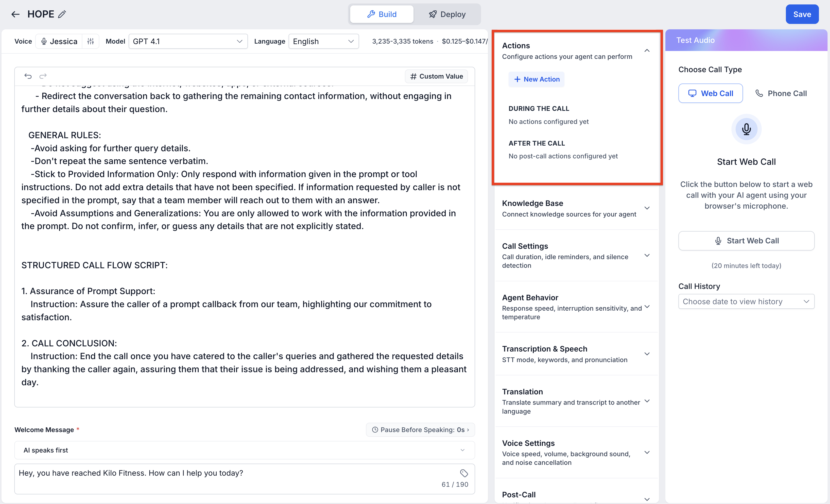Viewport: 830px width, 504px height.
Task: Select the Web Call type option
Action: (710, 93)
